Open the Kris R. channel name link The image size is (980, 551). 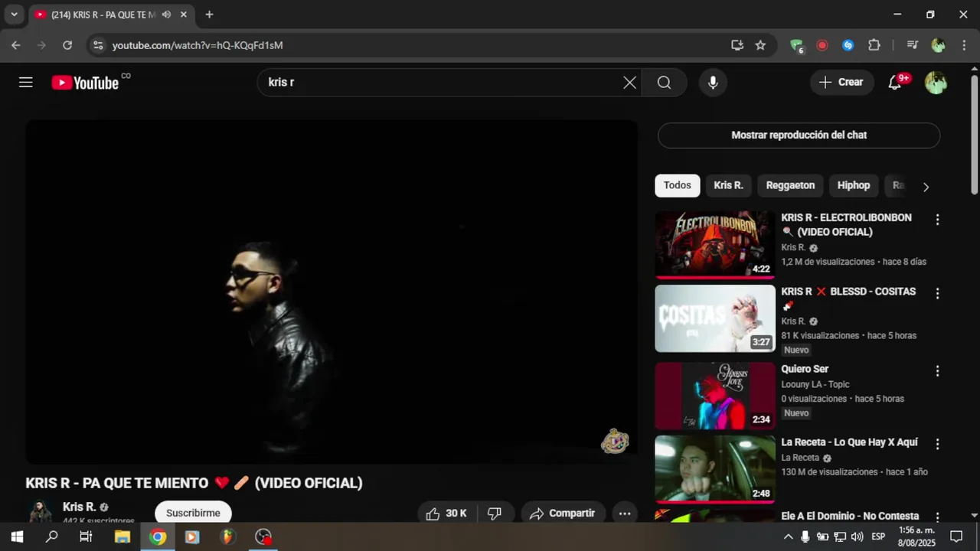[x=80, y=507]
